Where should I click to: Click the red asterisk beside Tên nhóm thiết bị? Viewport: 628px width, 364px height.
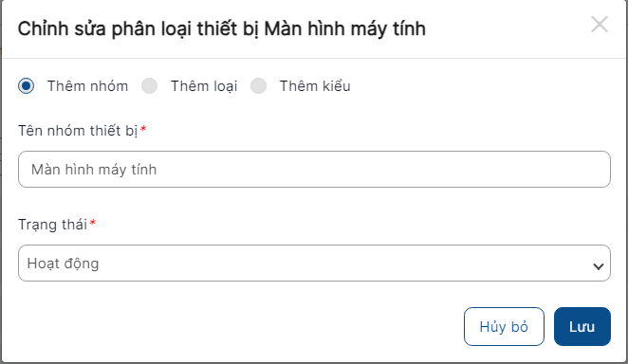pyautogui.click(x=143, y=129)
